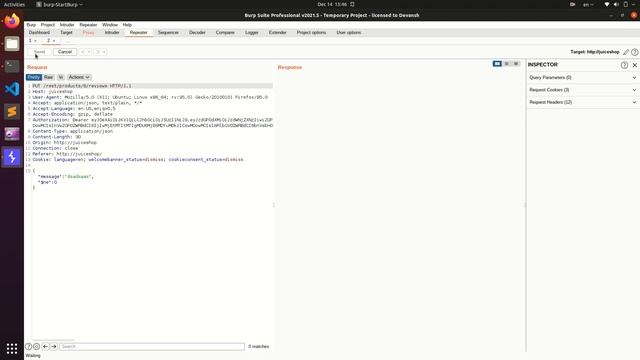This screenshot has height=360, width=640.
Task: Switch to the Sequencer tab
Action: 168,32
